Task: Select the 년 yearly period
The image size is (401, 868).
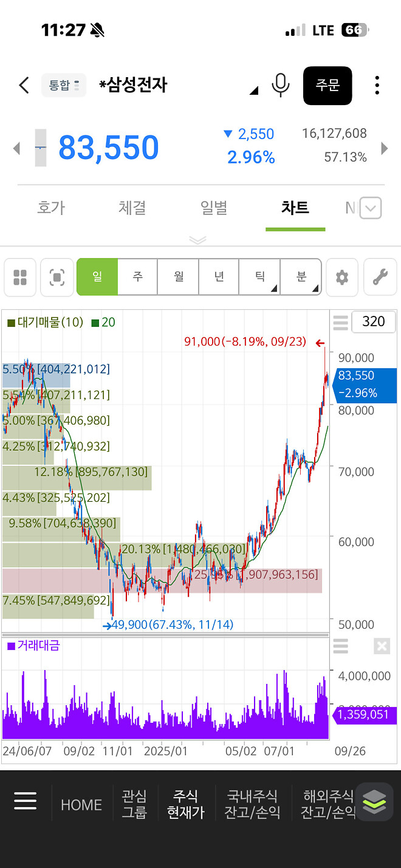Action: (219, 277)
